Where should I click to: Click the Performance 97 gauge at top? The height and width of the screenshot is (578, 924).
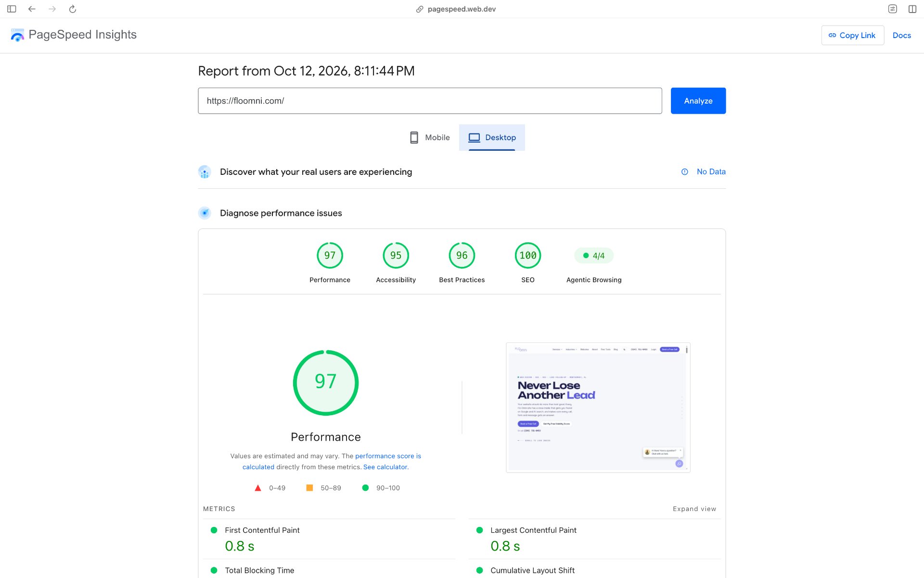click(x=330, y=255)
